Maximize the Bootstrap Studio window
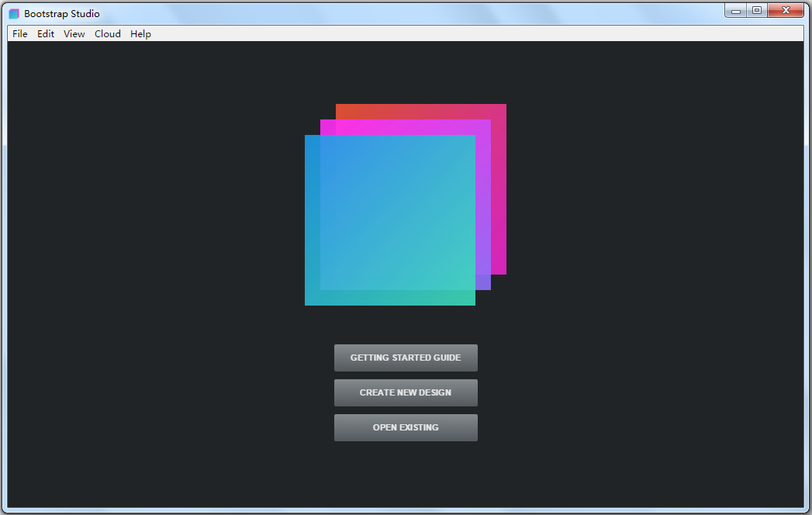812x515 pixels. (756, 10)
